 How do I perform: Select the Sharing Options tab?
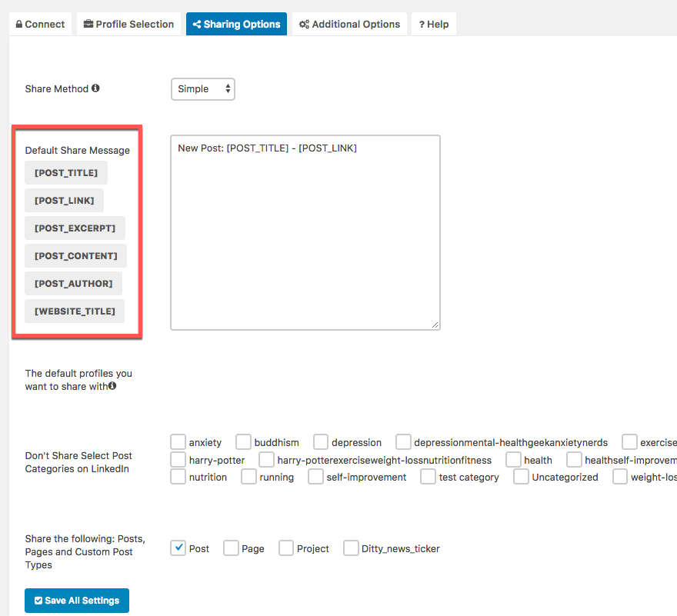tap(237, 24)
